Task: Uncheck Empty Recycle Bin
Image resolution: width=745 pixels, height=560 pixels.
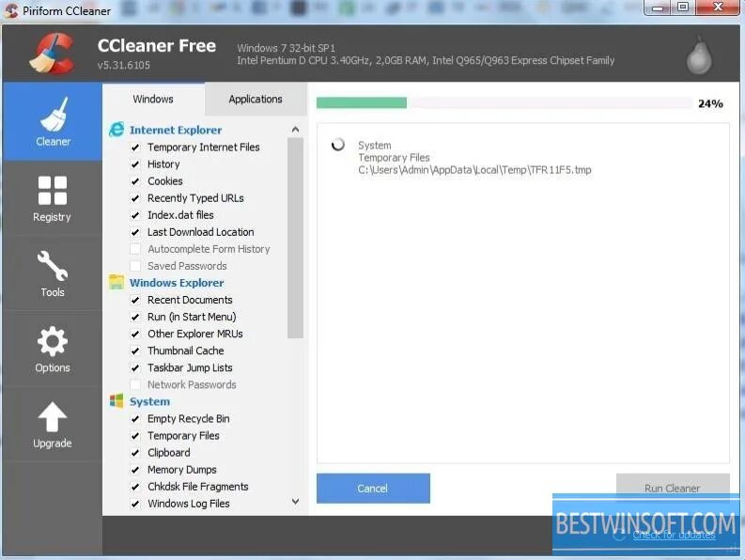Action: coord(135,419)
